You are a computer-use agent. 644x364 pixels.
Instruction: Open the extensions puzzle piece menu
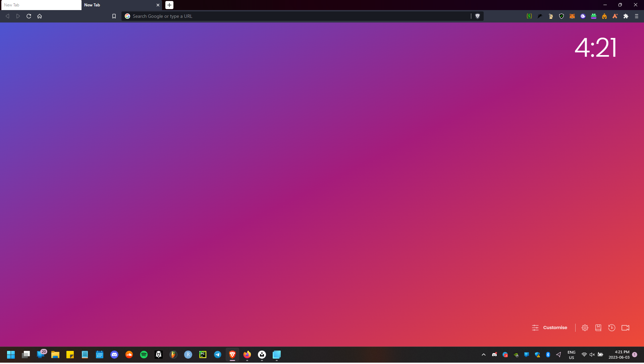point(626,16)
